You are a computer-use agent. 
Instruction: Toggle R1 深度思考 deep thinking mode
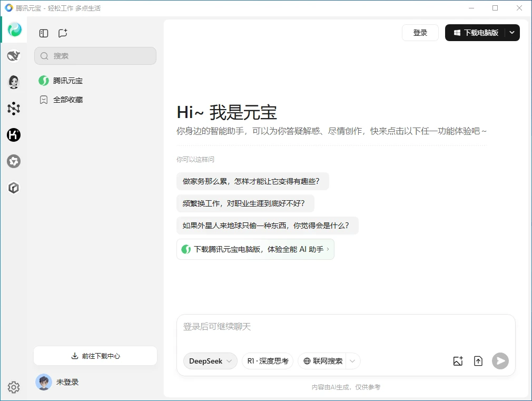268,361
